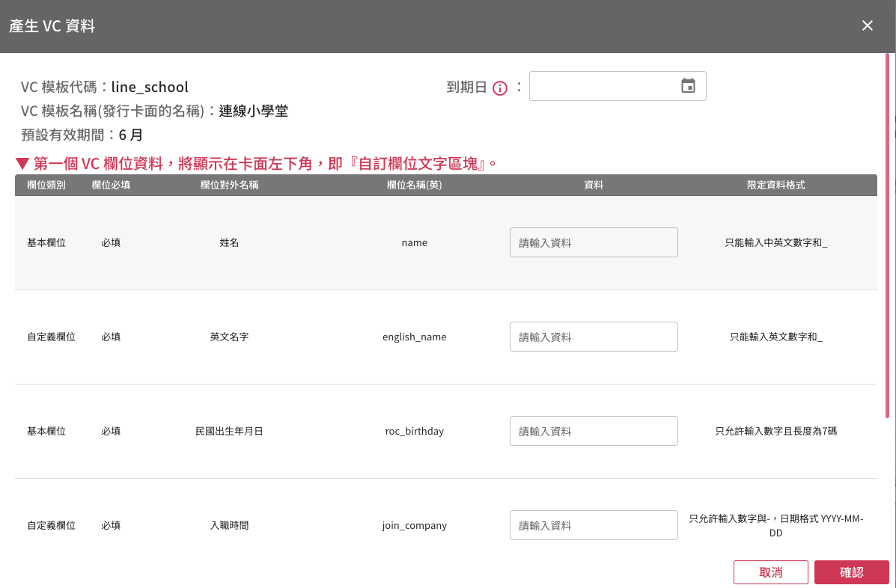Click the data input for english_name row

point(594,337)
